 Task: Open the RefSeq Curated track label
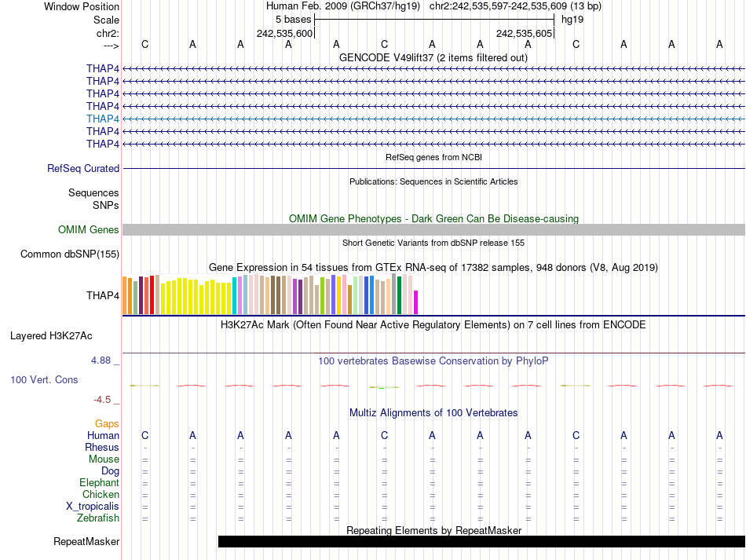pos(83,168)
